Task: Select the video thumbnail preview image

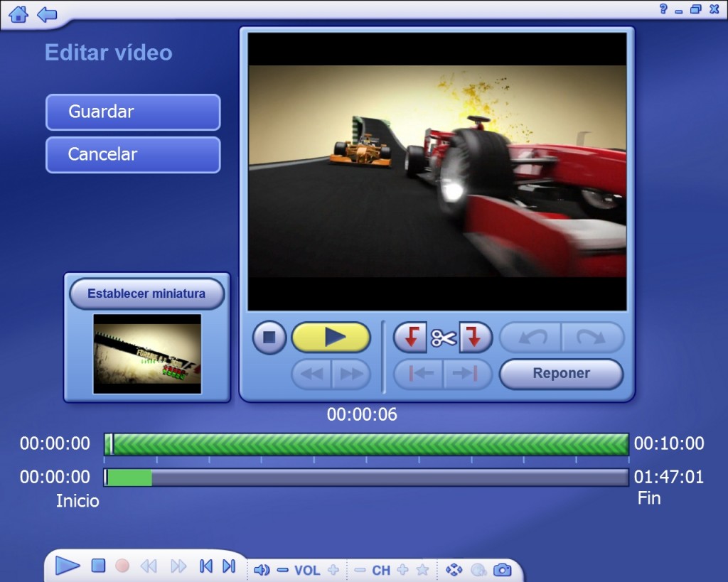Action: click(x=147, y=353)
